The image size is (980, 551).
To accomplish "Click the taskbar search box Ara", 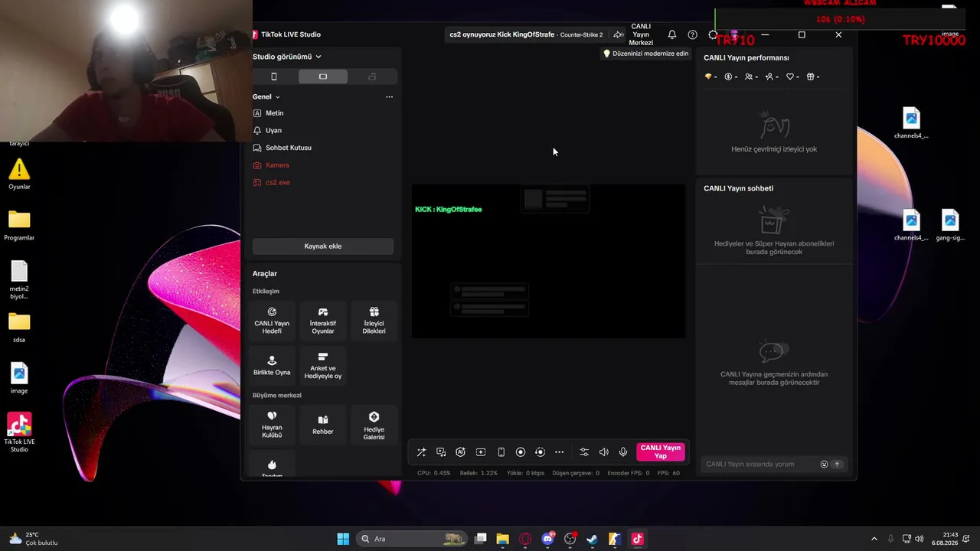I will (x=412, y=539).
